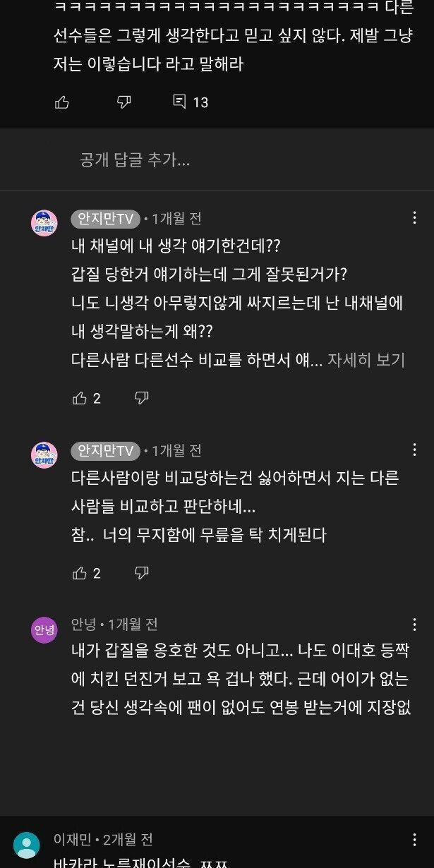
Task: Open the 13 replies on the top comment
Action: click(x=191, y=102)
